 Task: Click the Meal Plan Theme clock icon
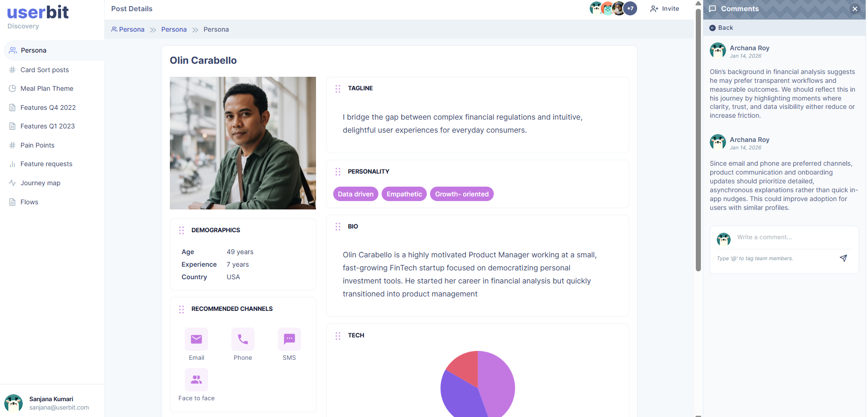[x=13, y=88]
